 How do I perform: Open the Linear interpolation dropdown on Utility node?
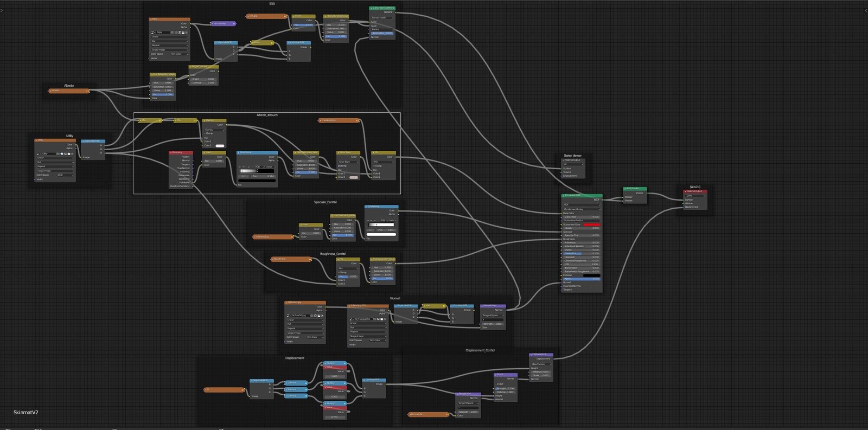pos(55,158)
